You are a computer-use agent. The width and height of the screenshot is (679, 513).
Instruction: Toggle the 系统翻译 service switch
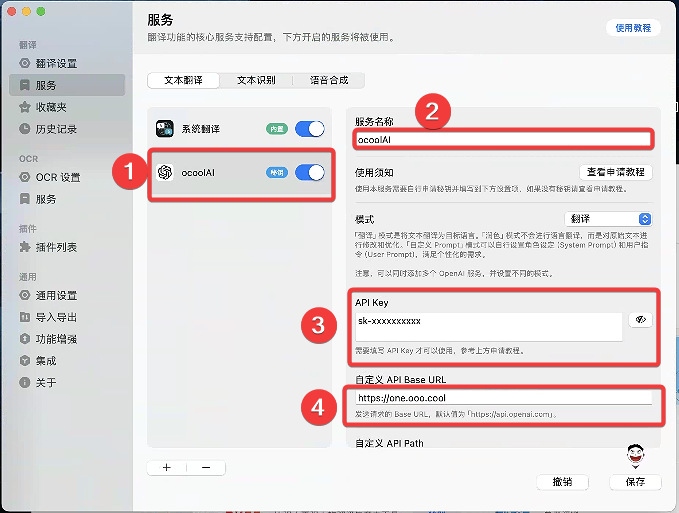point(310,129)
